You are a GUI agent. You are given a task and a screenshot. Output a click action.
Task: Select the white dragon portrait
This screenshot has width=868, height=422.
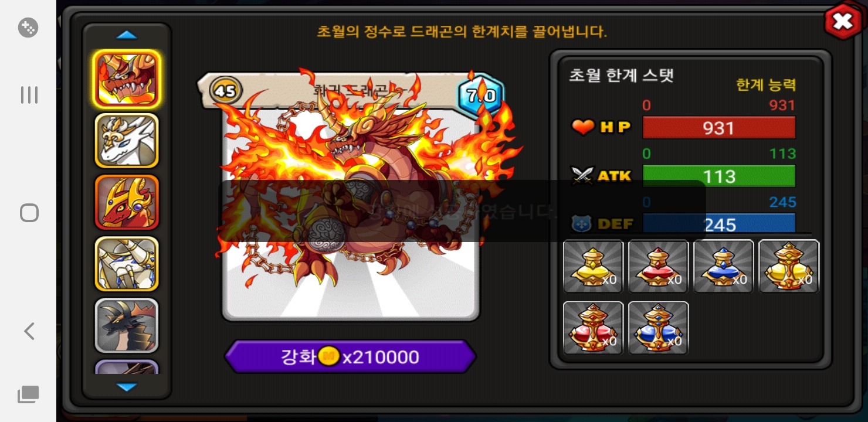coord(127,141)
